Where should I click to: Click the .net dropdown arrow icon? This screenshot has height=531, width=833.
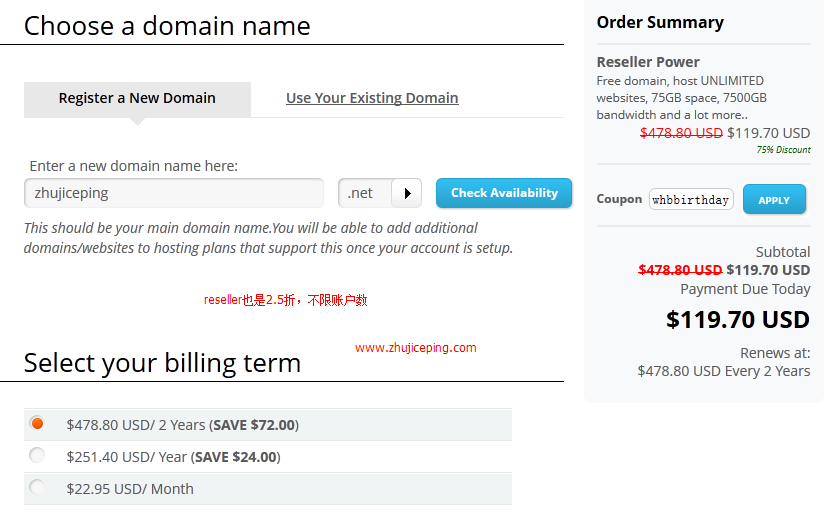pyautogui.click(x=407, y=193)
